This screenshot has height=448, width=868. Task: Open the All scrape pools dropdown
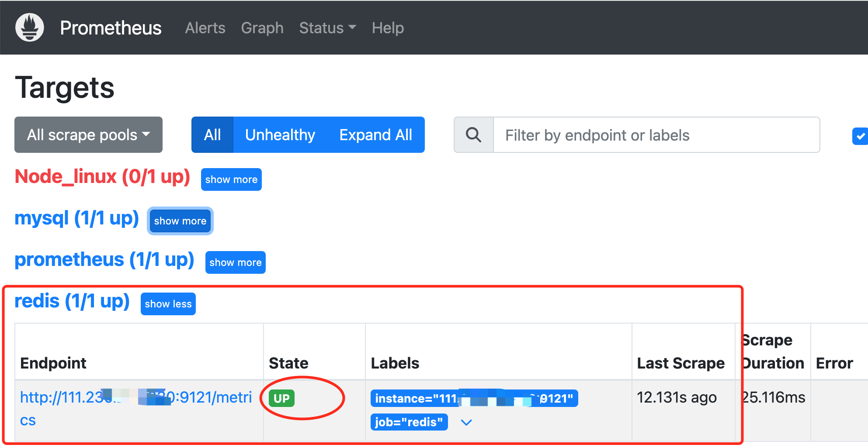click(x=88, y=135)
